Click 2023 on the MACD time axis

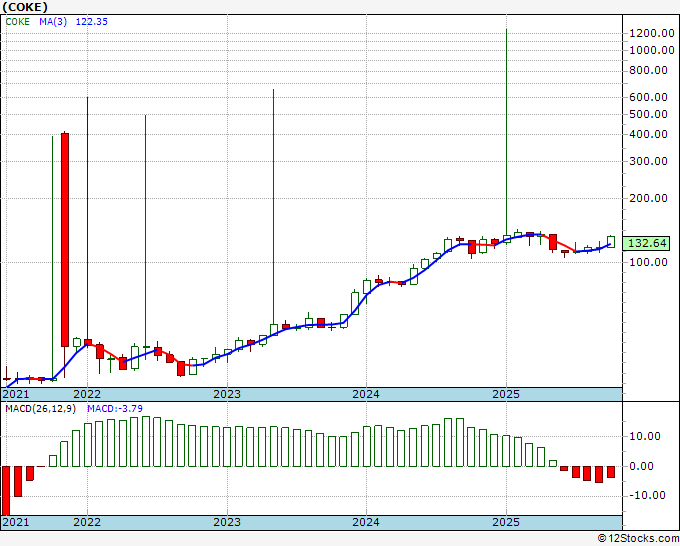click(x=227, y=522)
